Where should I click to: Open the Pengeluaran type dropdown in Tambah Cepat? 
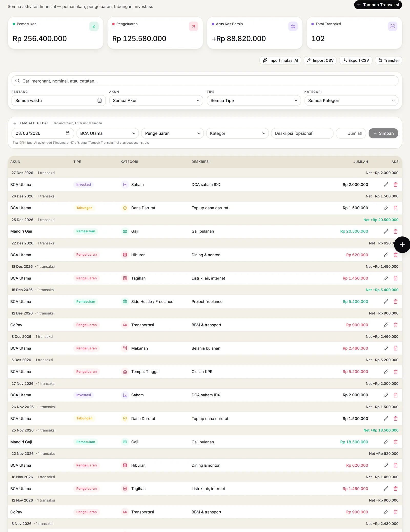coord(172,133)
